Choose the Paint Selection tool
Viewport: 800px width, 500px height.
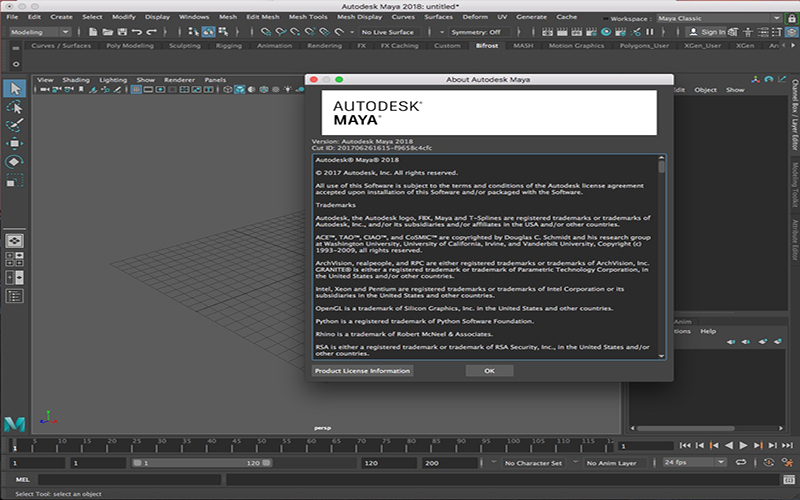(15, 126)
